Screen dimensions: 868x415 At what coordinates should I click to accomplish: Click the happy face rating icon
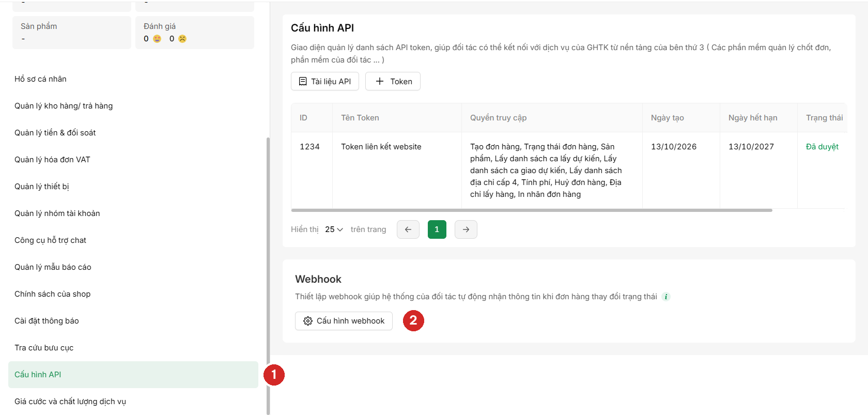click(157, 39)
